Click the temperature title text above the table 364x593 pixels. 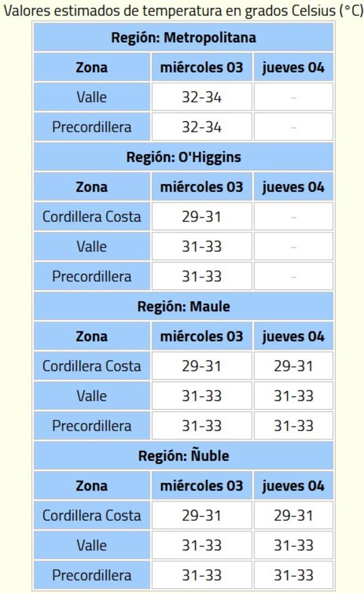tap(182, 10)
